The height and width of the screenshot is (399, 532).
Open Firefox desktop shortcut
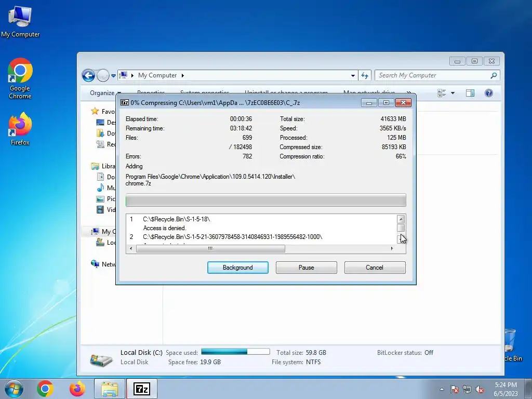point(20,129)
